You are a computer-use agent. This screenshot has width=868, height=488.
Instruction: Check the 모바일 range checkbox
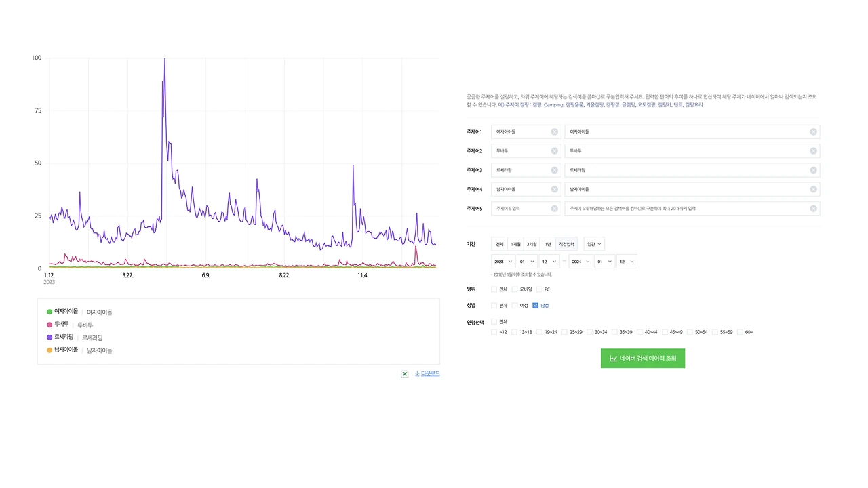click(x=515, y=289)
